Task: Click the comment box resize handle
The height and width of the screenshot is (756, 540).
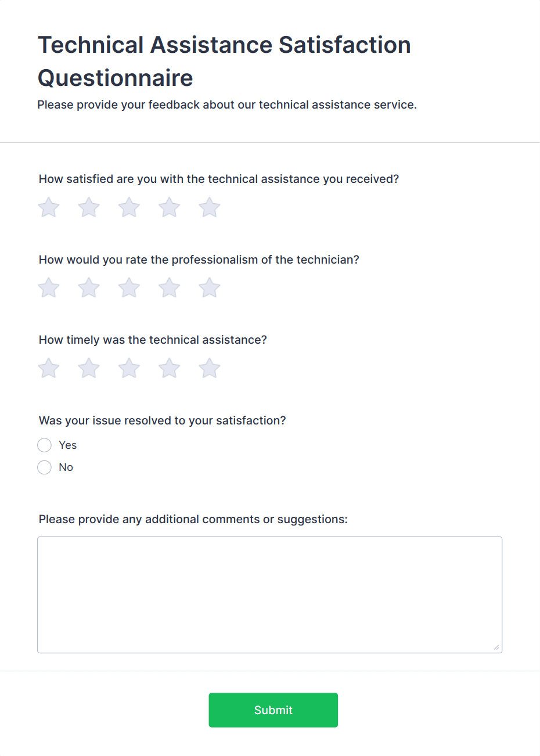Action: click(496, 647)
